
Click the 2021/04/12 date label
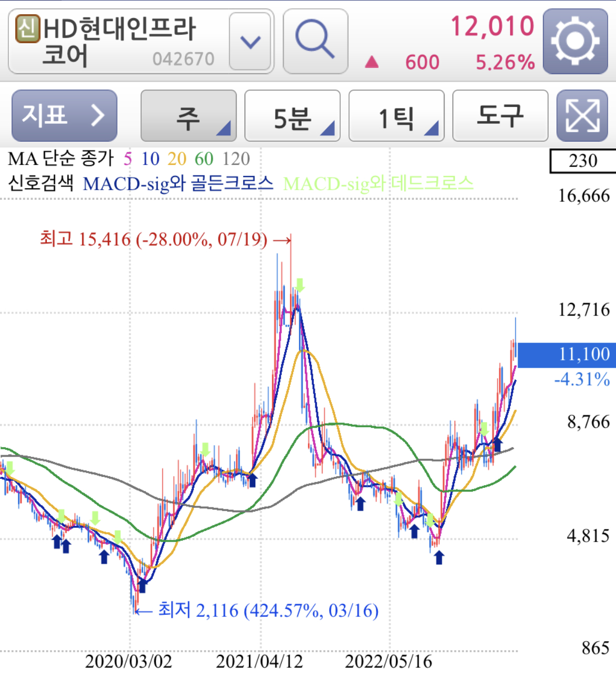coord(259,662)
